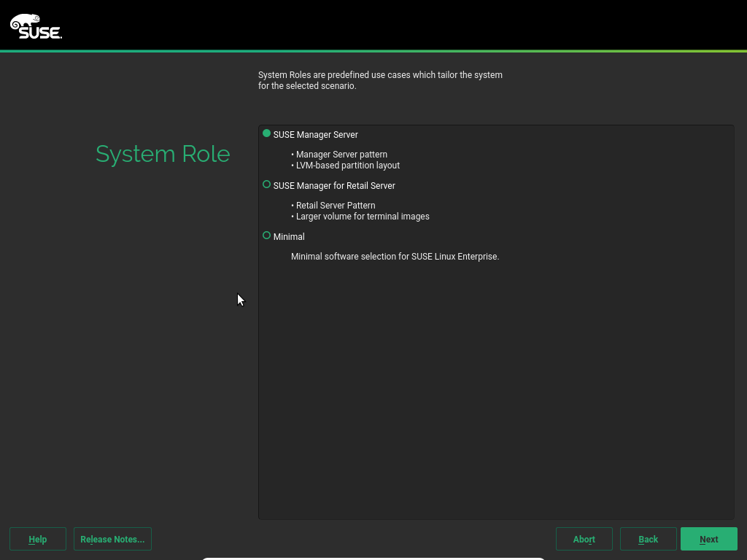Click 'Larger volume for terminal images' text
The width and height of the screenshot is (747, 560).
(363, 216)
